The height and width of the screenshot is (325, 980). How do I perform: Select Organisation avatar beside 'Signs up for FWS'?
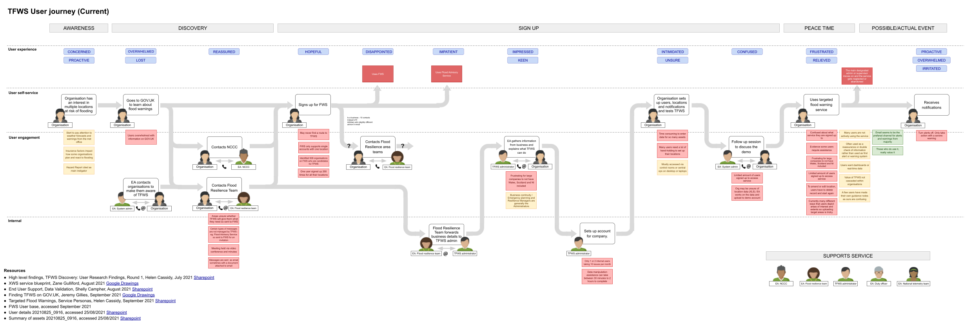(x=294, y=116)
